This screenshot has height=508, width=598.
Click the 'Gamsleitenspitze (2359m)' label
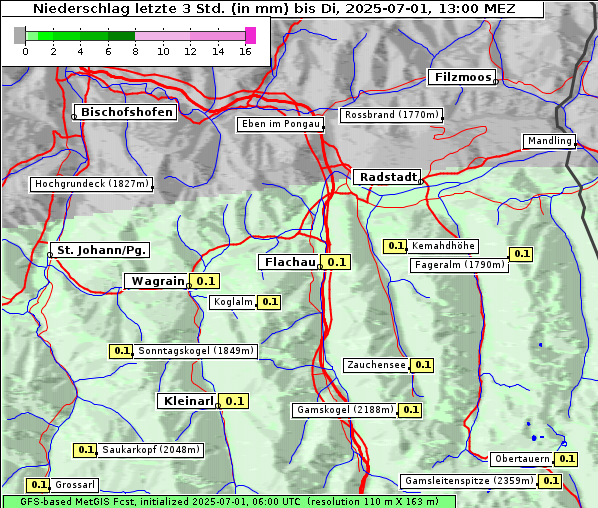pyautogui.click(x=469, y=481)
